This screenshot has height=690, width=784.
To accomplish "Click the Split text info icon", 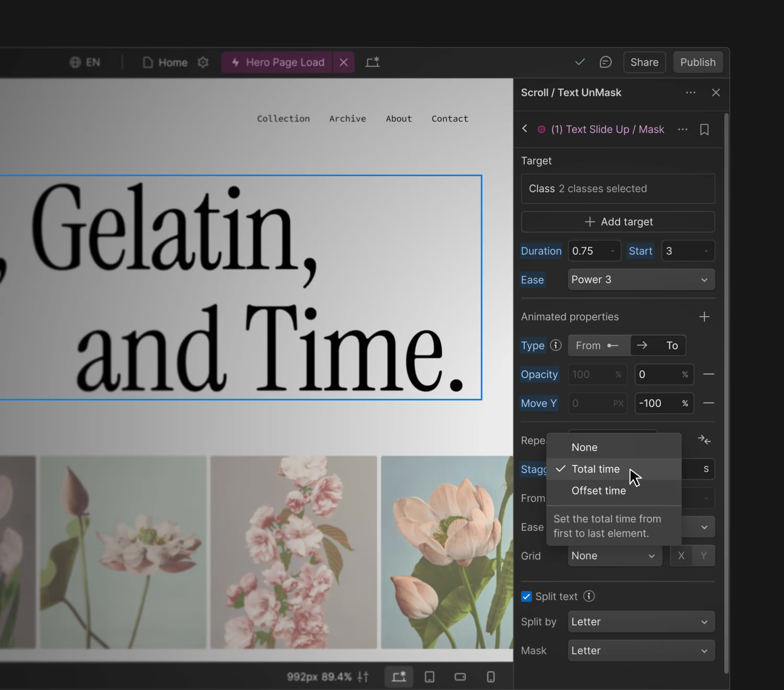I will point(589,596).
